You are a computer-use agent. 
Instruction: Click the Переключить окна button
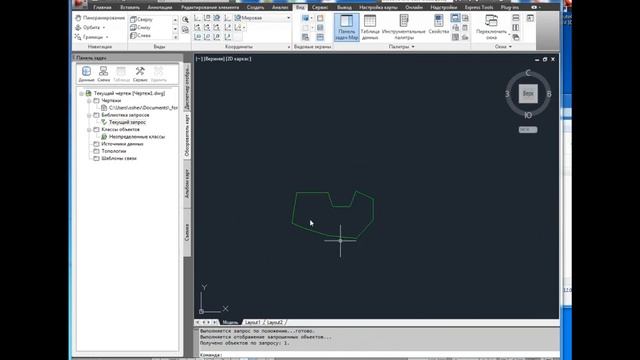[x=491, y=27]
